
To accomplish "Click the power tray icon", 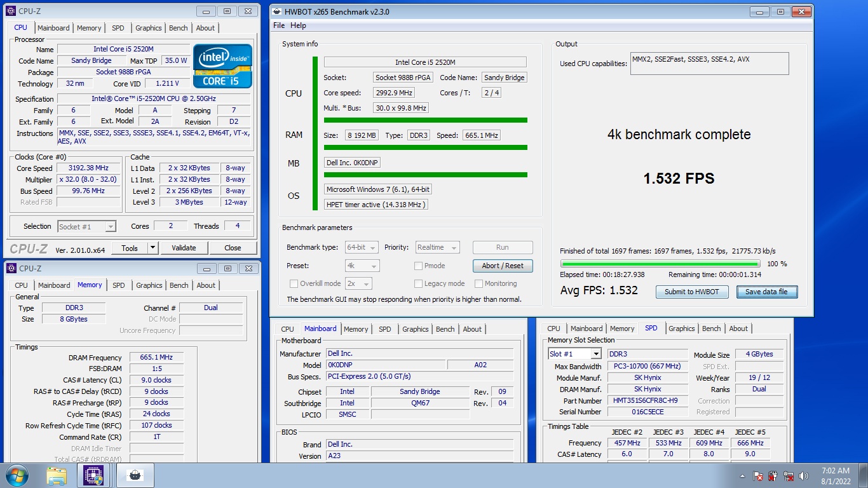I will click(773, 476).
